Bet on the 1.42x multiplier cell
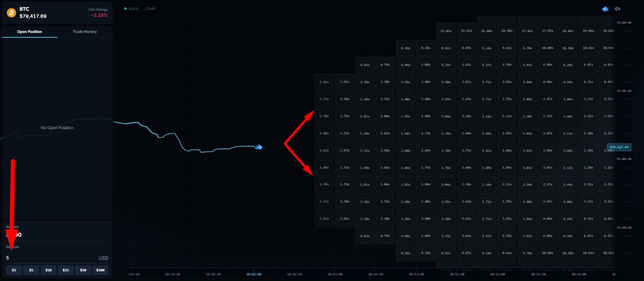Viewport: 644px width, 281px height. click(x=324, y=150)
